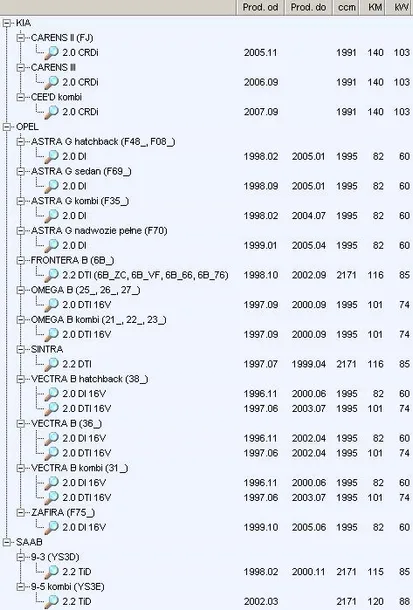
Task: Sort by the Prod. do column header
Action: (308, 7)
